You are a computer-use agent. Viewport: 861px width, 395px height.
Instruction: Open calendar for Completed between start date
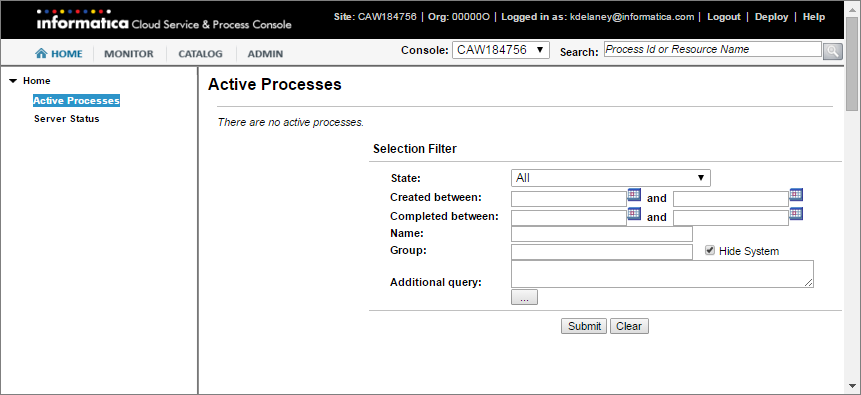click(634, 213)
